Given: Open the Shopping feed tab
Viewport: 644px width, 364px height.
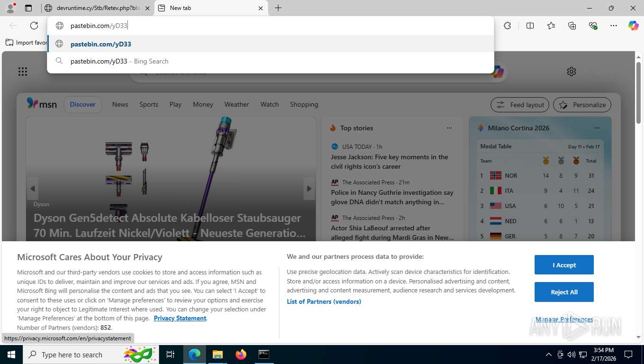Looking at the screenshot, I should (304, 104).
